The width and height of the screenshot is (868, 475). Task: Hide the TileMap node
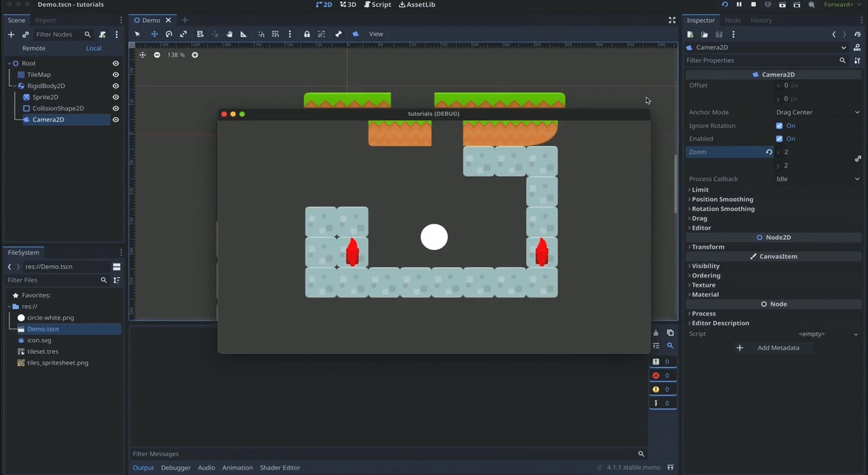(x=115, y=75)
